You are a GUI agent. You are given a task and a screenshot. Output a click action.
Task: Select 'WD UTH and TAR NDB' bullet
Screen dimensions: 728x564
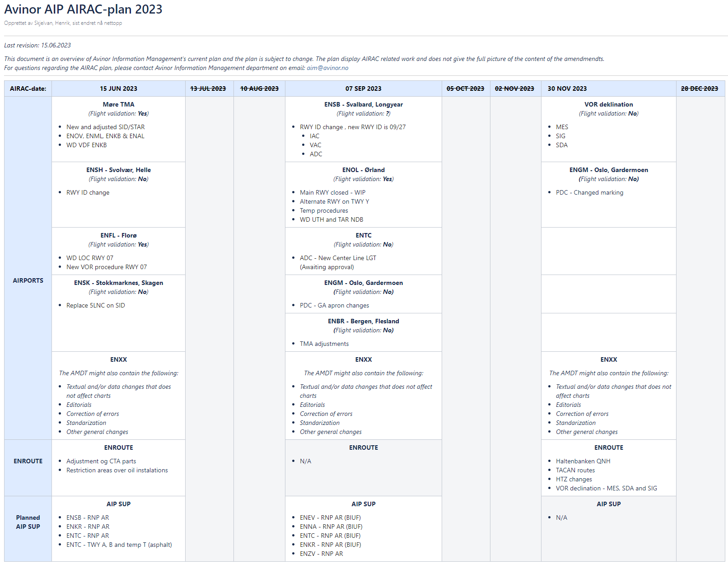click(331, 219)
